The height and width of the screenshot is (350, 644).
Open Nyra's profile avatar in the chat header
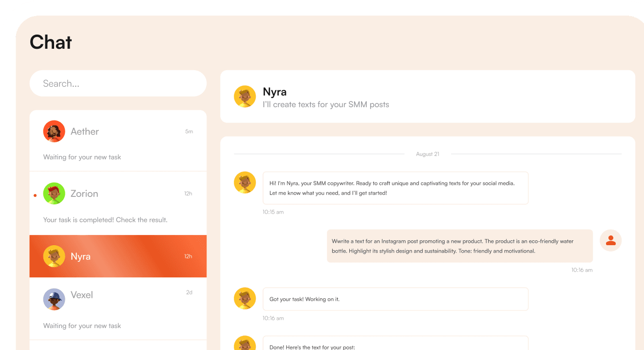click(245, 97)
